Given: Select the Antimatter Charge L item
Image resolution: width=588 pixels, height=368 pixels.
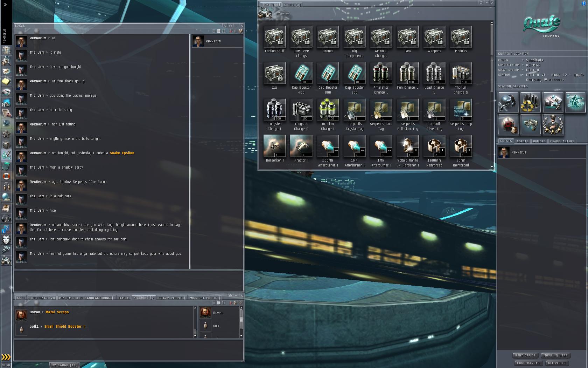Looking at the screenshot, I should click(381, 78).
